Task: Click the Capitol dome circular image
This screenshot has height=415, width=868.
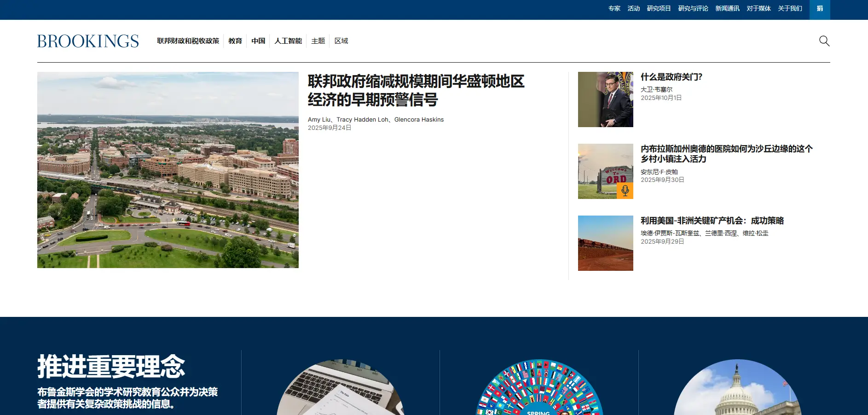Action: click(737, 389)
